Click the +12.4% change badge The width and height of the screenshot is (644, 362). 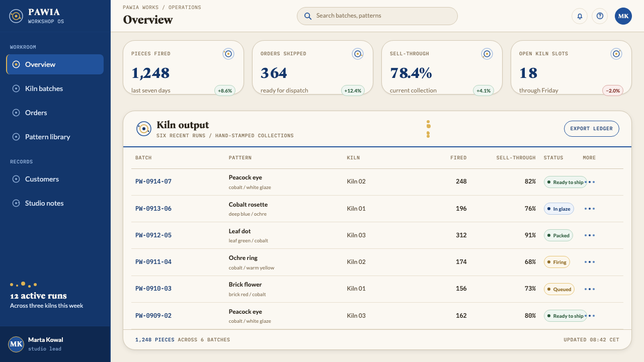point(353,90)
